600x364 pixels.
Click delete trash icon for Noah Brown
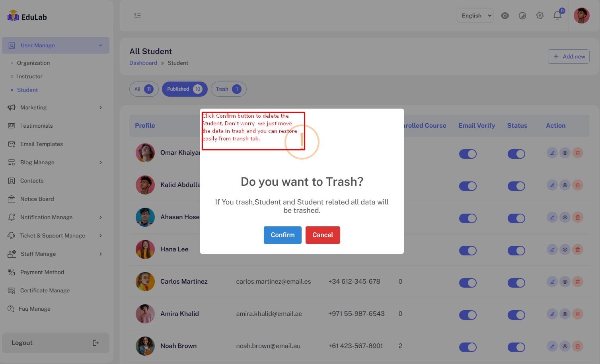(x=577, y=346)
